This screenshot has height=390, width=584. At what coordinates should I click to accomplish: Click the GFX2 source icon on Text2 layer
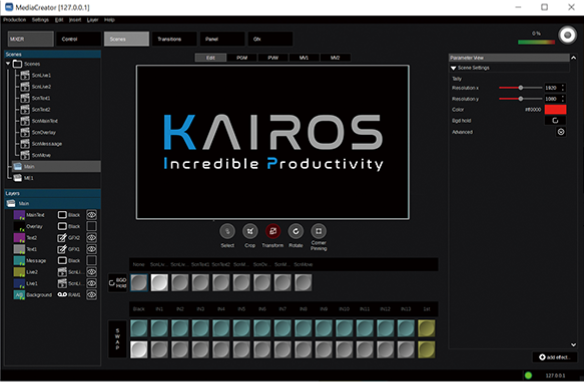[x=62, y=238]
